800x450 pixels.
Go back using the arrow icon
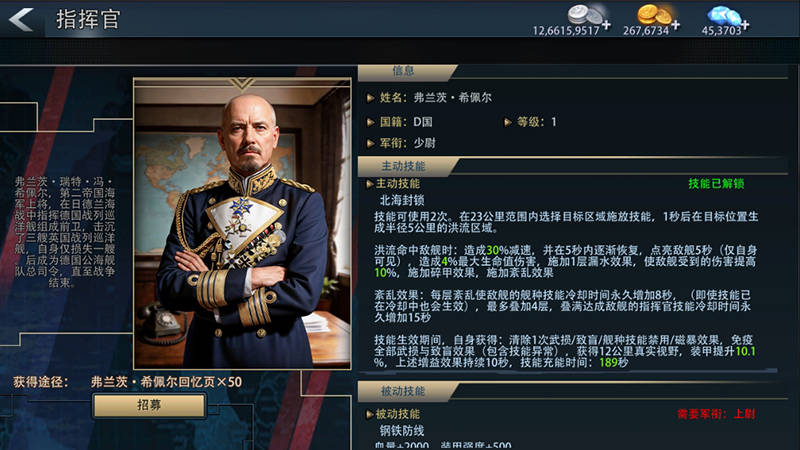(21, 19)
